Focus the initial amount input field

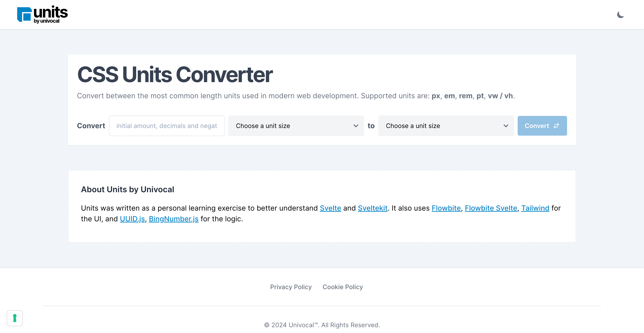tap(167, 126)
